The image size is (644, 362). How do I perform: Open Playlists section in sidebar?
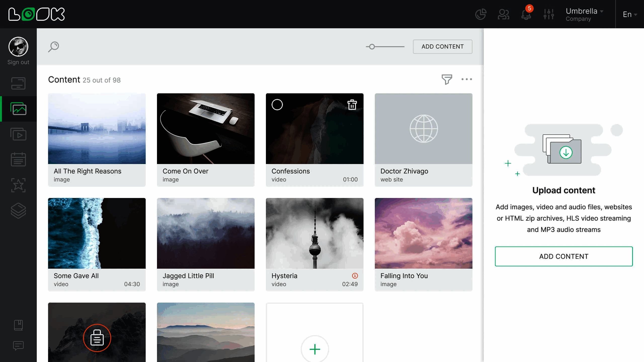coord(18,134)
